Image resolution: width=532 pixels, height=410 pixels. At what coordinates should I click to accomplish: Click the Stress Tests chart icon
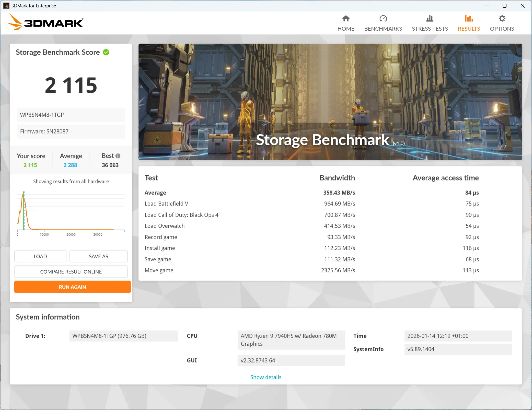[x=430, y=18]
